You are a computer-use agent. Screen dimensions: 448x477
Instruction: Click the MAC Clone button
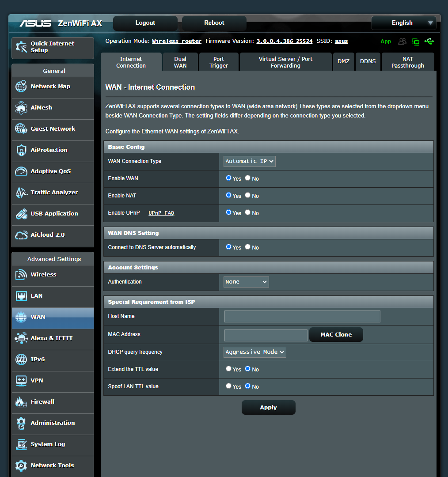point(336,335)
